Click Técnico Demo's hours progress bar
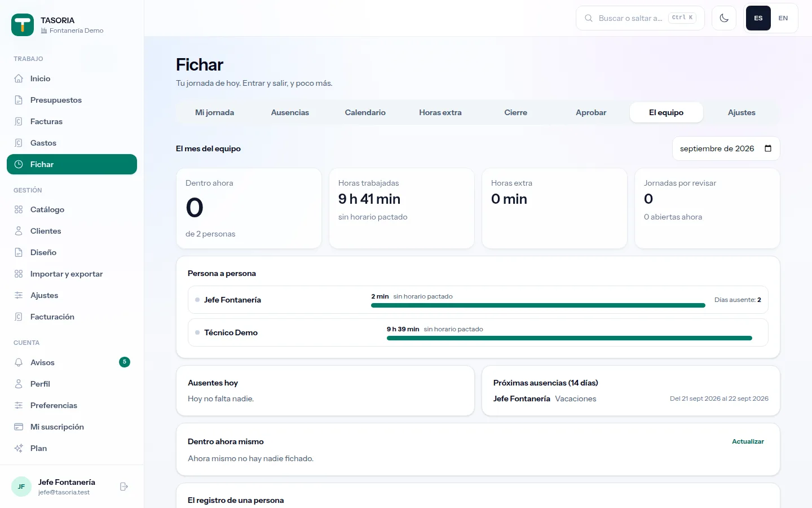The width and height of the screenshot is (812, 508). tap(570, 338)
